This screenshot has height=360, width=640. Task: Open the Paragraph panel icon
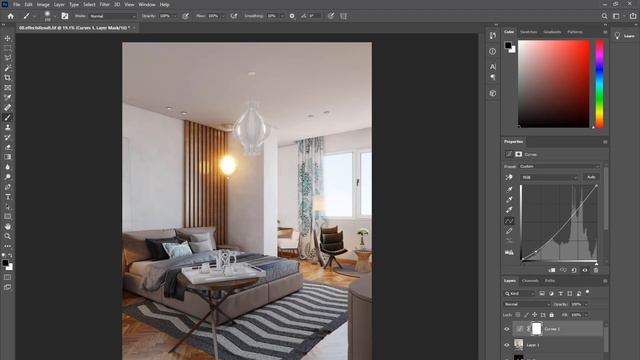[x=493, y=77]
